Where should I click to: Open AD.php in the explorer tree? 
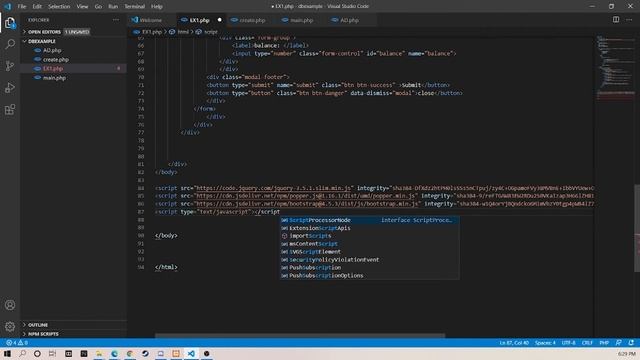(52, 50)
